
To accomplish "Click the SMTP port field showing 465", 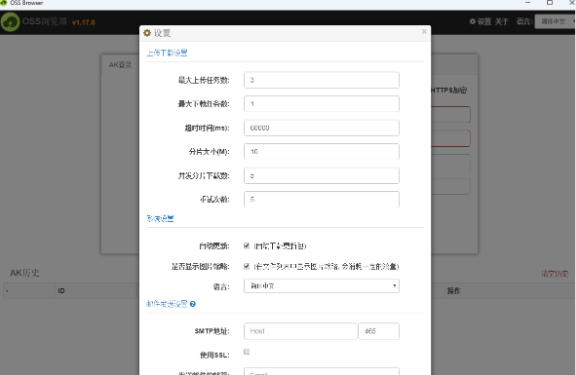I will [x=379, y=331].
